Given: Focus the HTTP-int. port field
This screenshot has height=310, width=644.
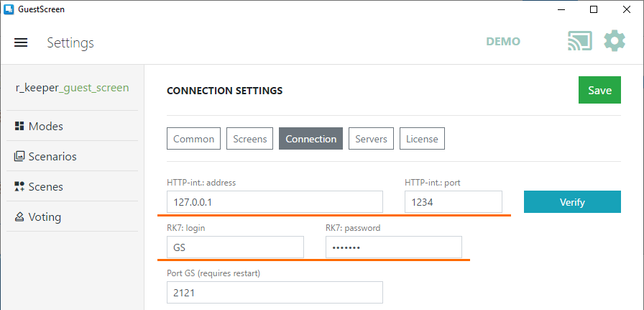Looking at the screenshot, I should [x=454, y=202].
